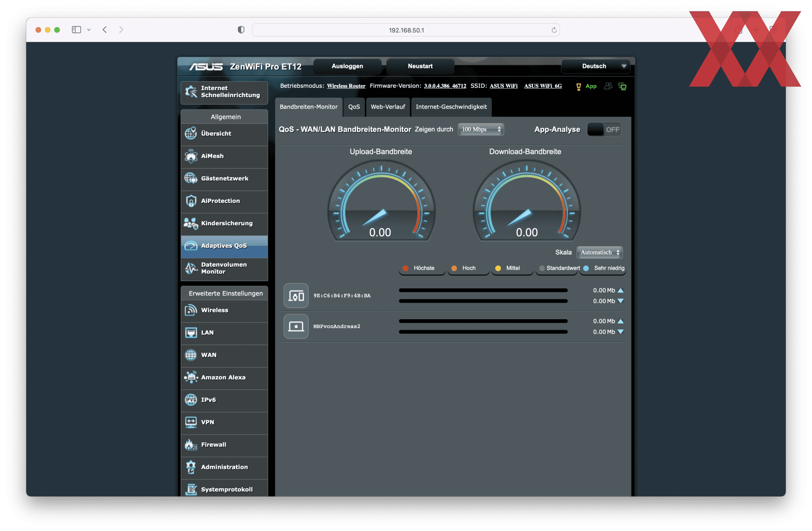Open the Web-Verlauf tab
The image size is (812, 531).
click(x=388, y=107)
